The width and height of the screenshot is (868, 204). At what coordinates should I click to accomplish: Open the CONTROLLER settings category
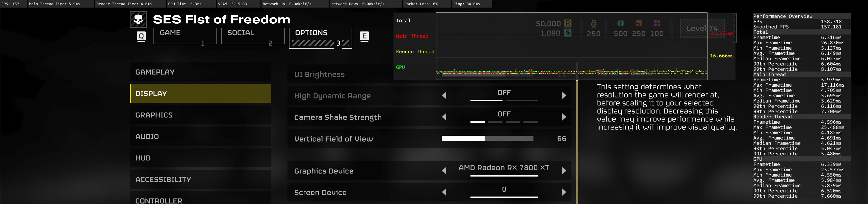[200, 198]
